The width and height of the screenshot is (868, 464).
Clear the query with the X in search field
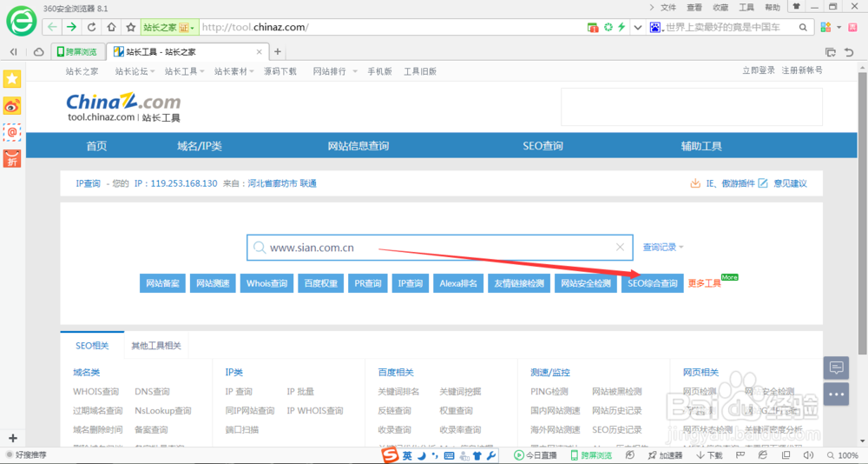tap(620, 248)
